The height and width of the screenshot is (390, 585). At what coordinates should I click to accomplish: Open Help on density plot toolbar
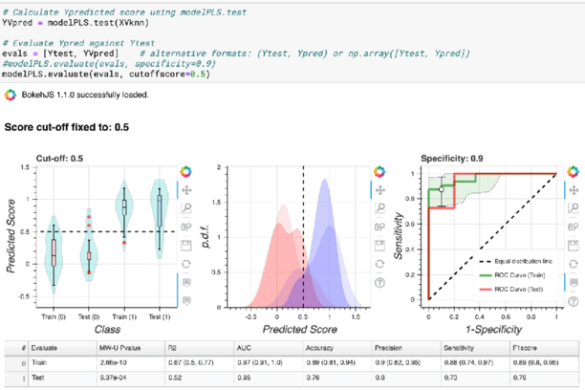click(380, 283)
